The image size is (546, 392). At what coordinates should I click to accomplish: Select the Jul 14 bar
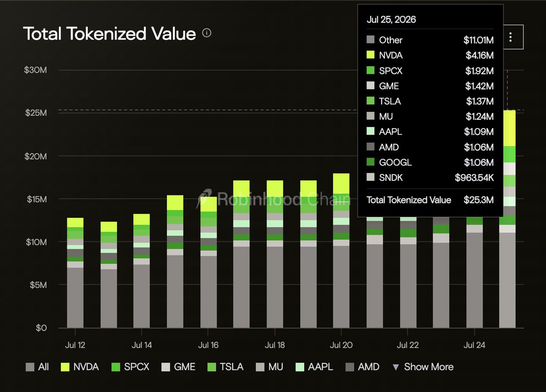pyautogui.click(x=142, y=271)
